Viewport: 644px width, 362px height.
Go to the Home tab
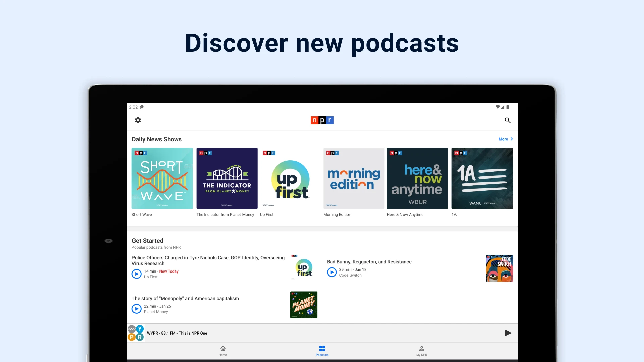[223, 351]
